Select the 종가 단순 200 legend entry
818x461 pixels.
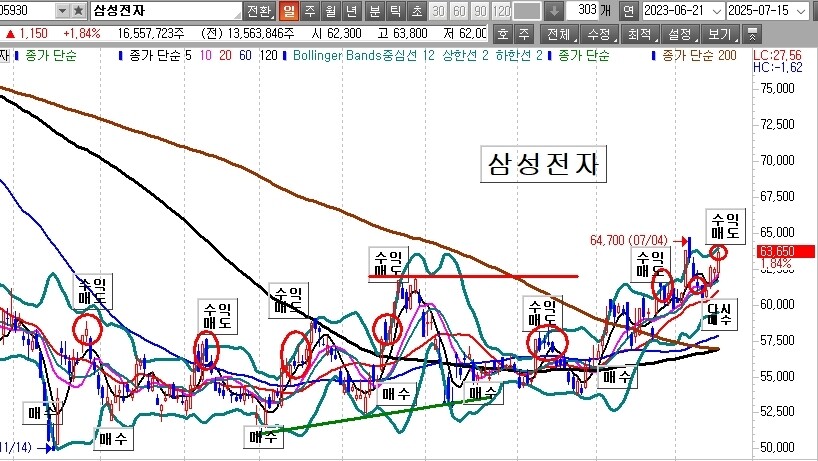click(699, 55)
